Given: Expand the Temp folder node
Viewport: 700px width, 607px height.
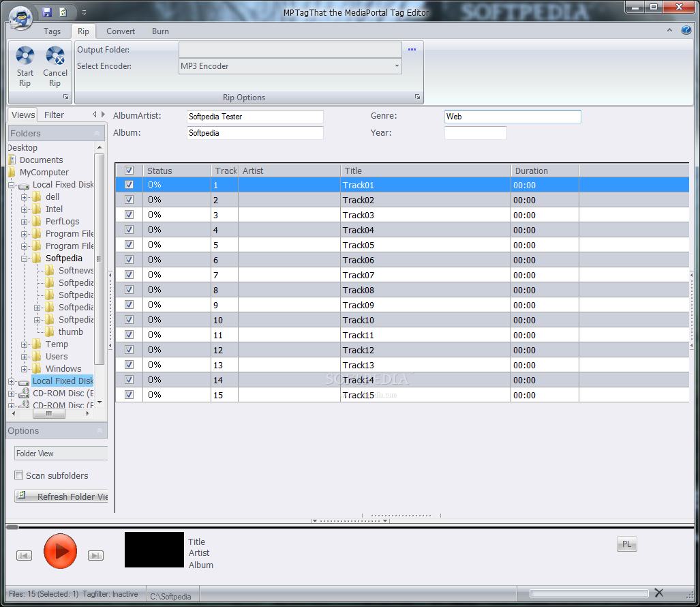Looking at the screenshot, I should click(x=24, y=344).
